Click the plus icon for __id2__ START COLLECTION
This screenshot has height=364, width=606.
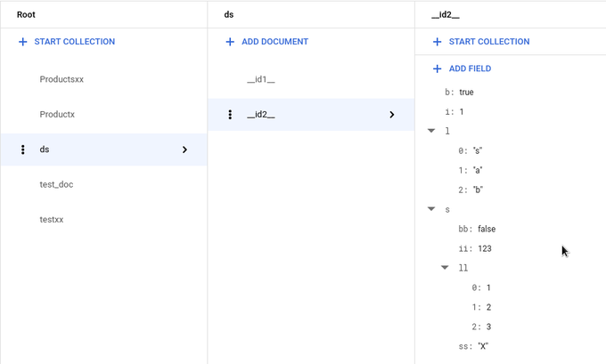[x=437, y=42]
